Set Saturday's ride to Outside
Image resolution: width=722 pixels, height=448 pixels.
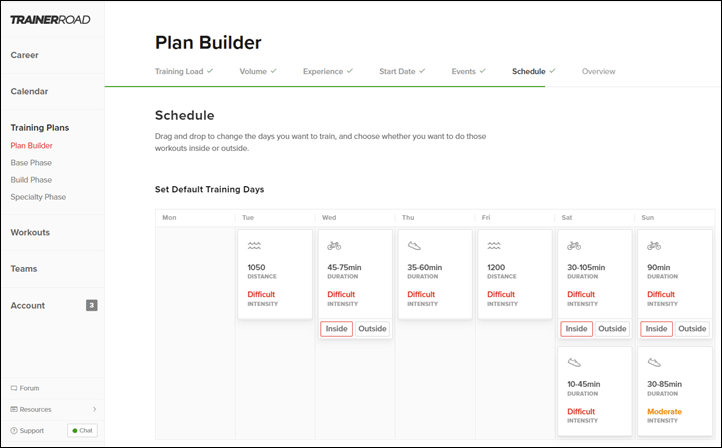click(x=612, y=329)
